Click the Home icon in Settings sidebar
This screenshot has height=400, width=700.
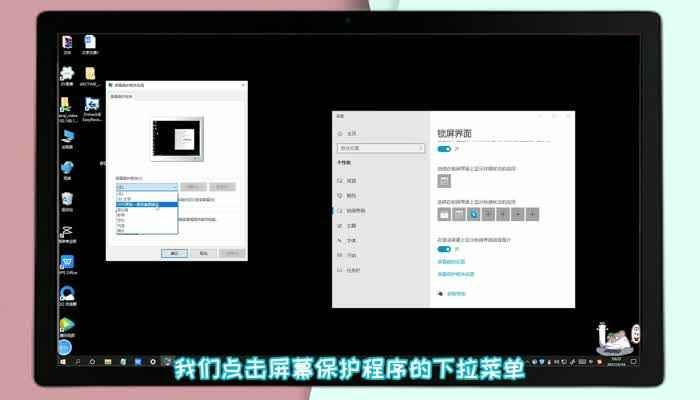tap(339, 132)
